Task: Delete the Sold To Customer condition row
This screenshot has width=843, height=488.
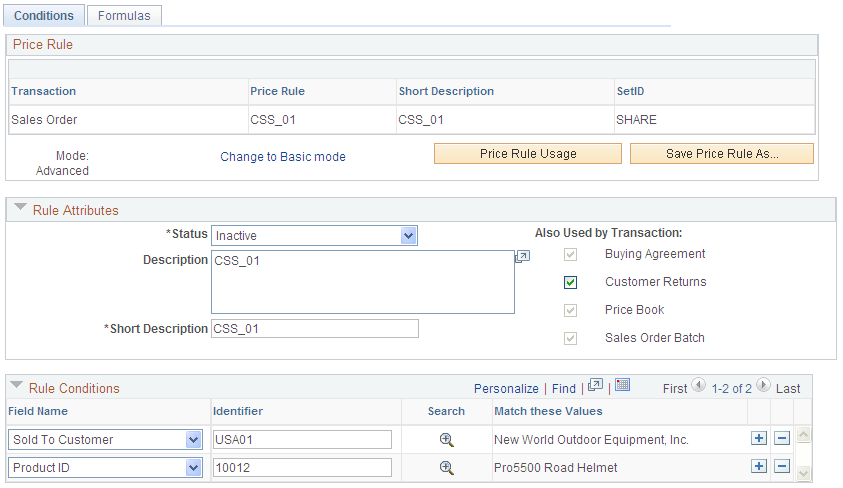Action: [782, 438]
